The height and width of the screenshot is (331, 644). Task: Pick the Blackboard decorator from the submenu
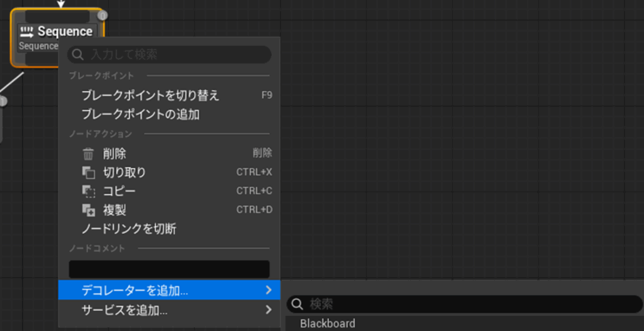coord(328,324)
